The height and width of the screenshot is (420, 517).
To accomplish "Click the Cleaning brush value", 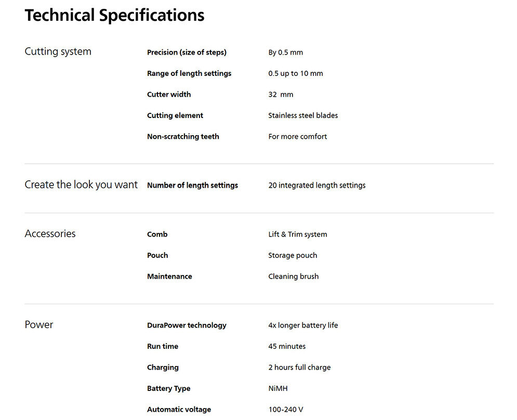I will pos(293,277).
